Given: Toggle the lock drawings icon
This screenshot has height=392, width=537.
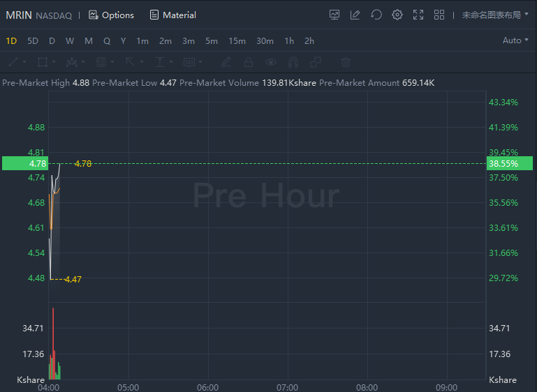Looking at the screenshot, I should (249, 62).
